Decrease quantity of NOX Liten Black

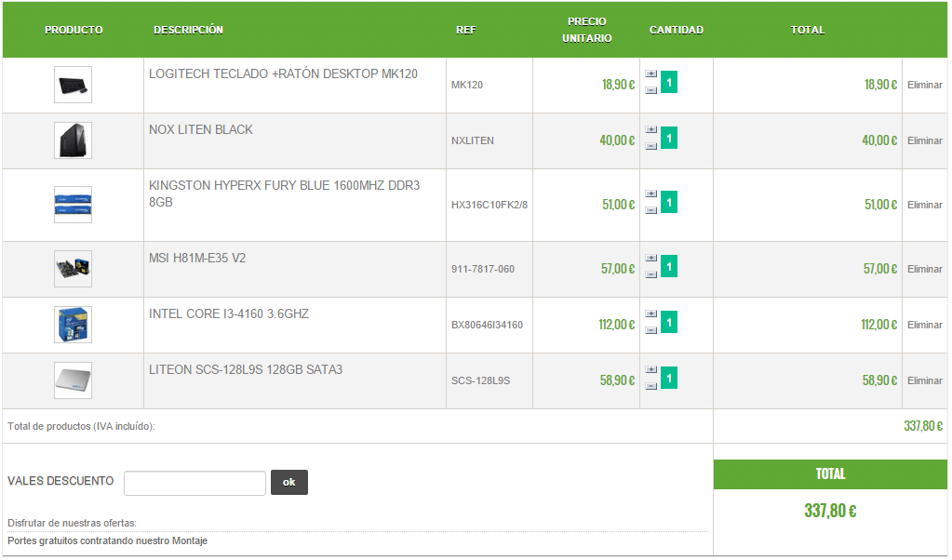[650, 146]
